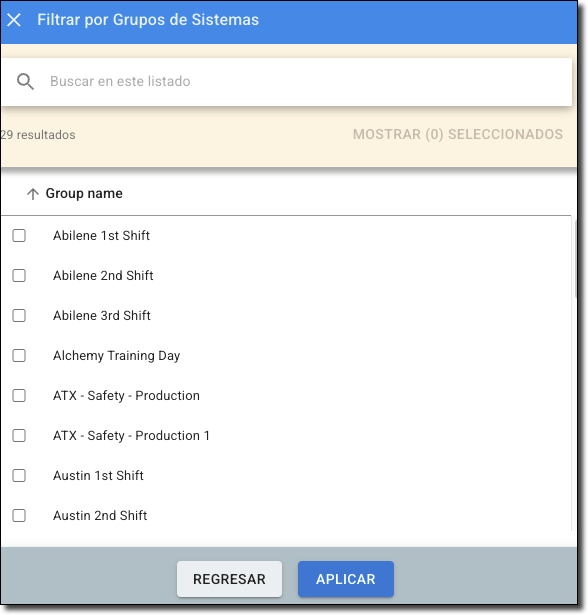This screenshot has height=615, width=588.
Task: Check the ATX - Safety - Production 1 box
Action: coord(19,436)
